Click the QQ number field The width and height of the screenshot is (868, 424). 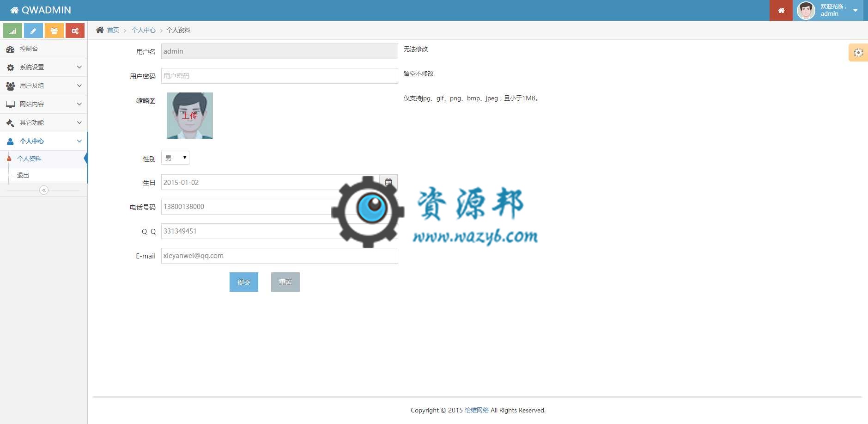click(x=279, y=231)
